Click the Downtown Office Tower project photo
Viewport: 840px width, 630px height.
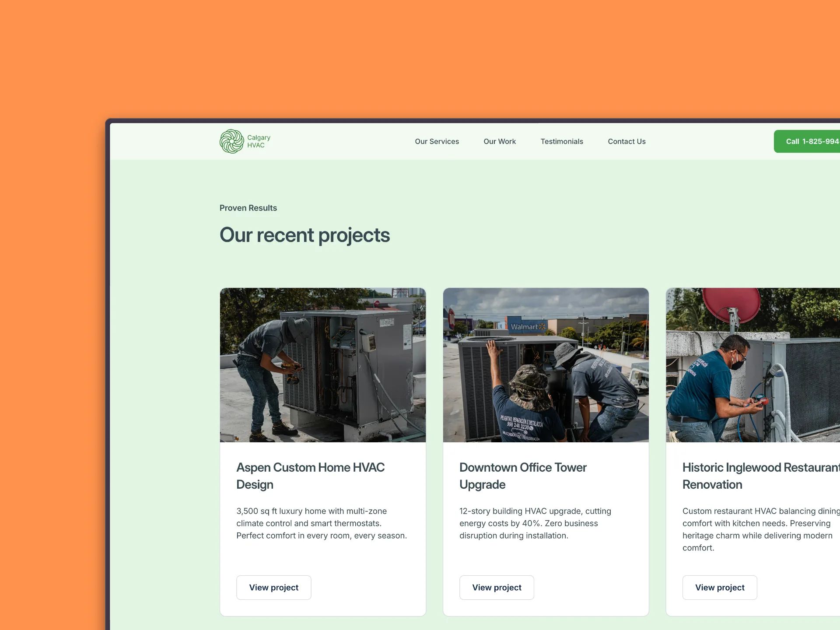click(x=546, y=365)
